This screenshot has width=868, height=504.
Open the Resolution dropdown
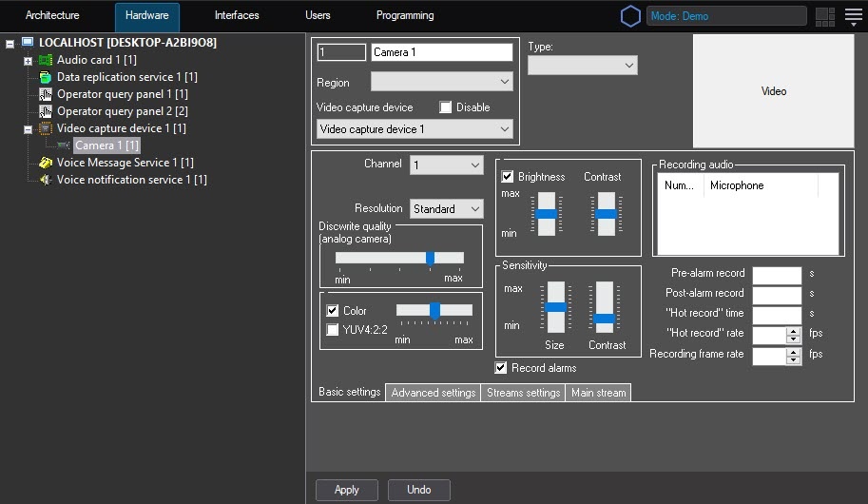[x=447, y=209]
